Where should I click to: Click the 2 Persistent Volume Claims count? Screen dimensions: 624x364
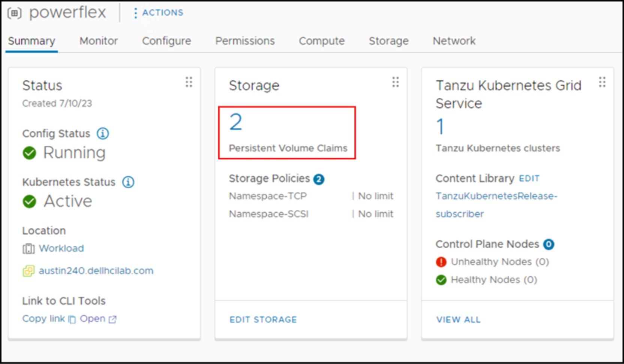(x=236, y=122)
